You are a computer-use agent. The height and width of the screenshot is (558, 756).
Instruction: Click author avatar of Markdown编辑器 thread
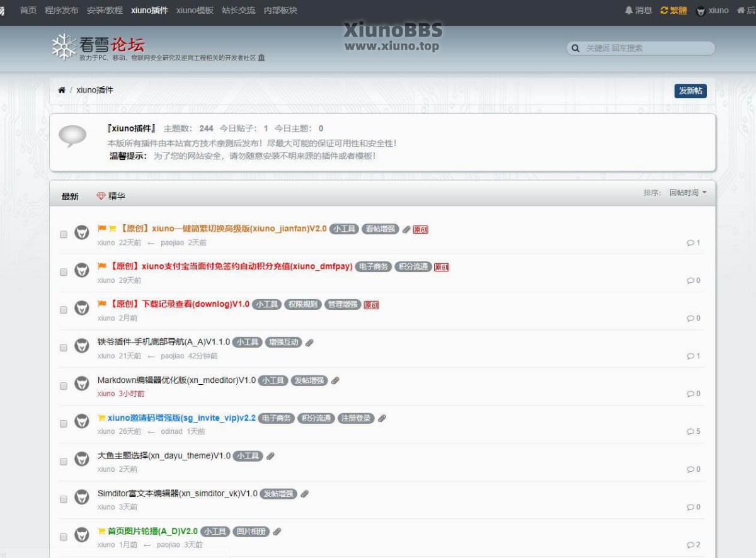(82, 384)
